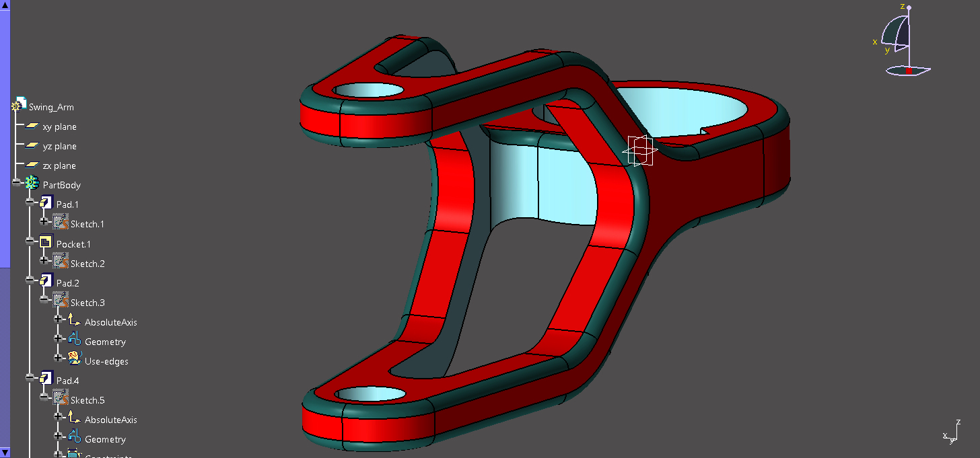980x458 pixels.
Task: Click the Pad.4 feature icon
Action: tap(46, 379)
